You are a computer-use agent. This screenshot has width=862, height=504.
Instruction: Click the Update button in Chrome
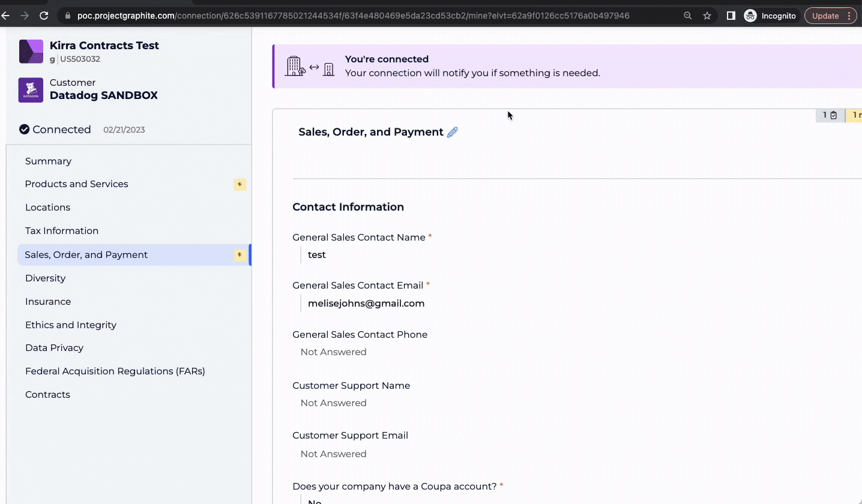[x=831, y=16]
